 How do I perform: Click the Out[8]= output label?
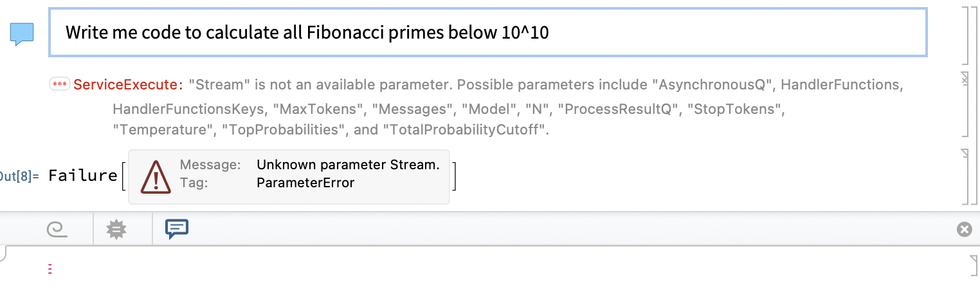pos(19,176)
